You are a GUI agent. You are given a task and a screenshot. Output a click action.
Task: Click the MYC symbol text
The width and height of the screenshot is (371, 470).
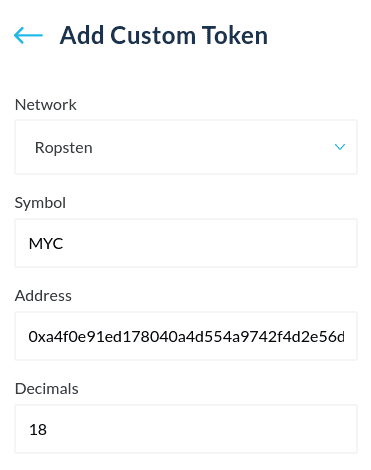tap(46, 244)
